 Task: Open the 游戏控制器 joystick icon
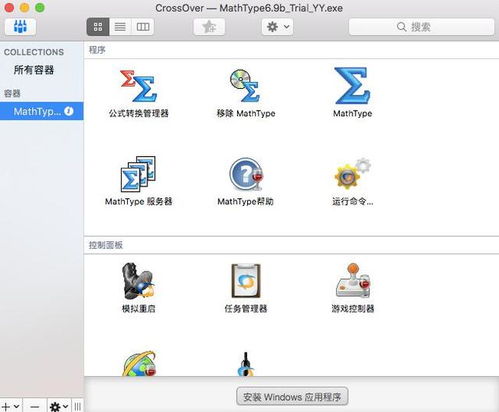[353, 281]
